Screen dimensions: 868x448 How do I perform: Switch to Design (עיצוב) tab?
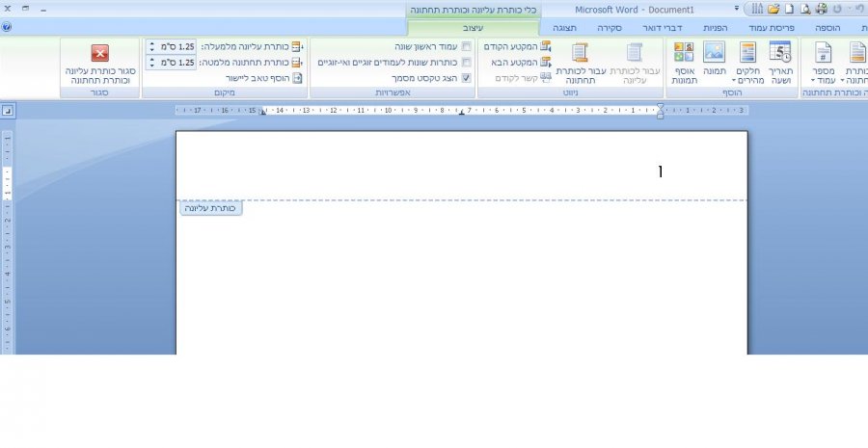coord(474,27)
